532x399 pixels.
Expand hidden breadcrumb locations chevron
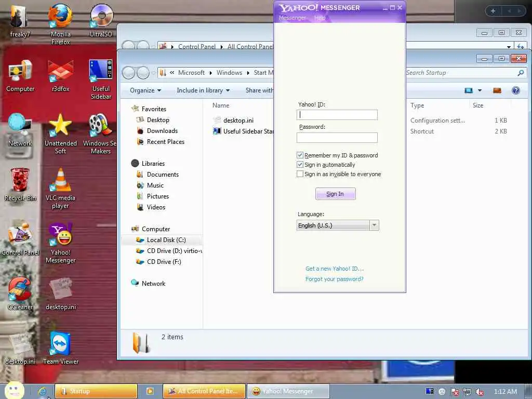pos(172,72)
